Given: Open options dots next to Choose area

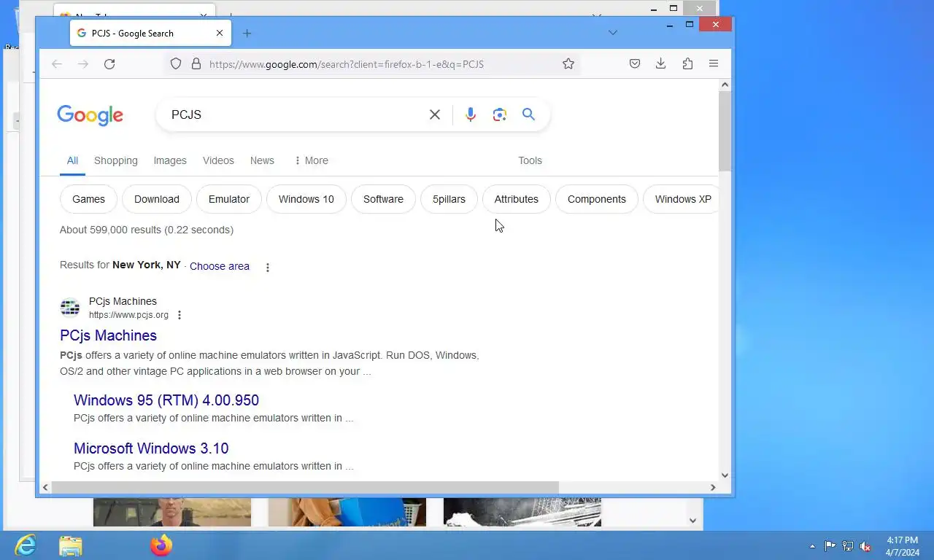Looking at the screenshot, I should (268, 268).
